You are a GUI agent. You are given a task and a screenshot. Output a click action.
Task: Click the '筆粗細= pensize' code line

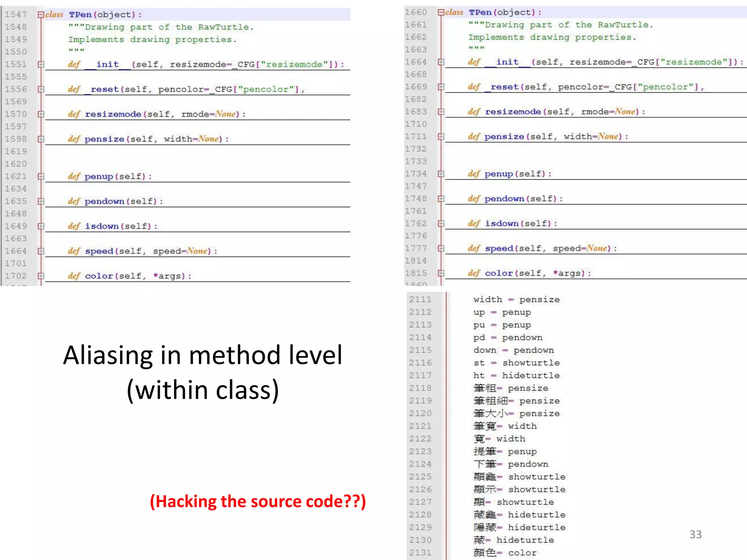516,401
